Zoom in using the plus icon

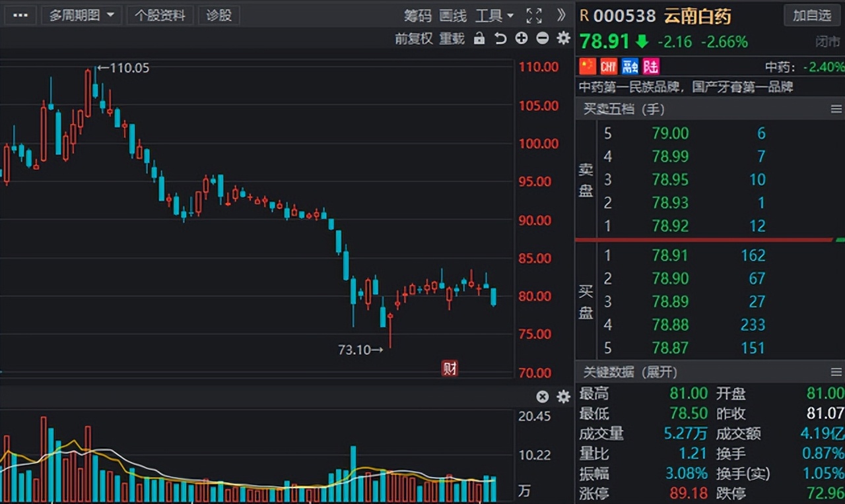coord(521,38)
